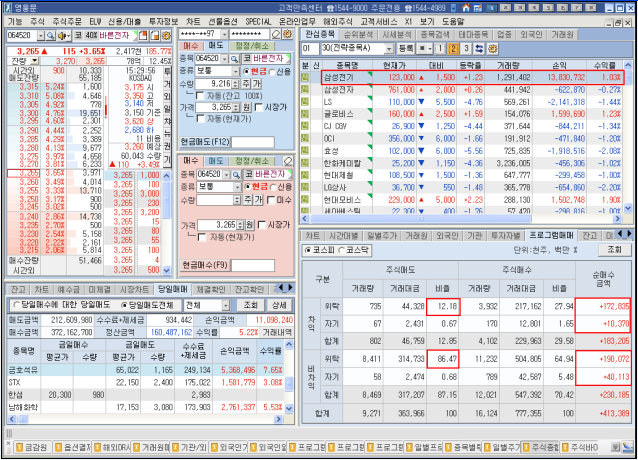This screenshot has height=460, width=638.
Task: Open the account number dropdown ending 97
Action: pyautogui.click(x=224, y=34)
